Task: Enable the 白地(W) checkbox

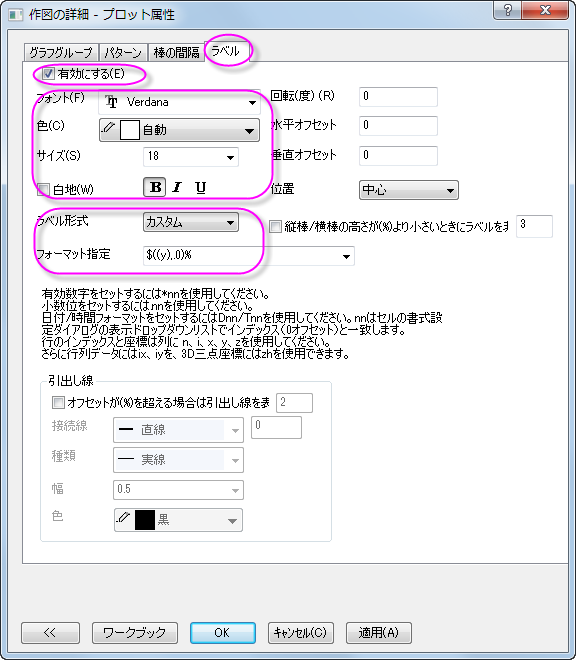Action: click(43, 189)
